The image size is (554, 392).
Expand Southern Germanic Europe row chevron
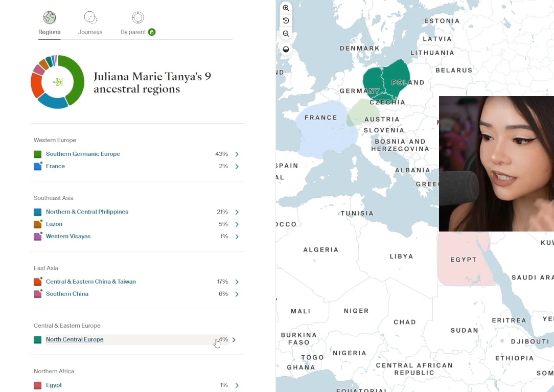tap(237, 154)
